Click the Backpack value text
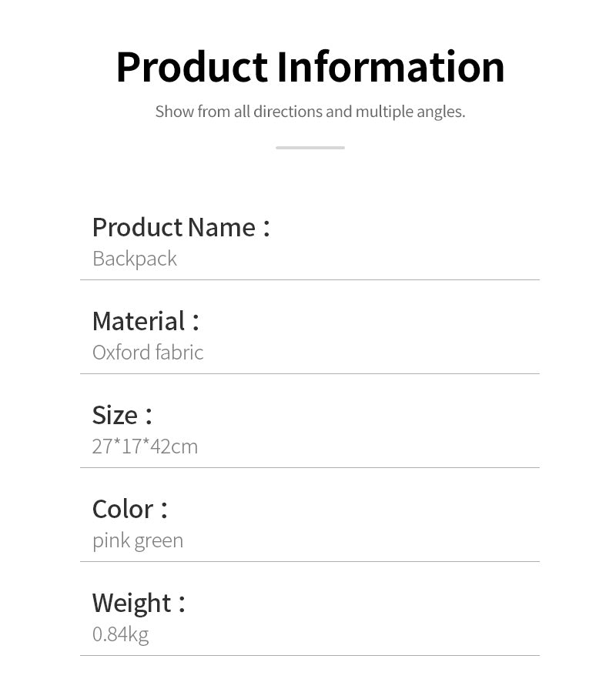Screen dimensions: 616x699 (x=135, y=259)
